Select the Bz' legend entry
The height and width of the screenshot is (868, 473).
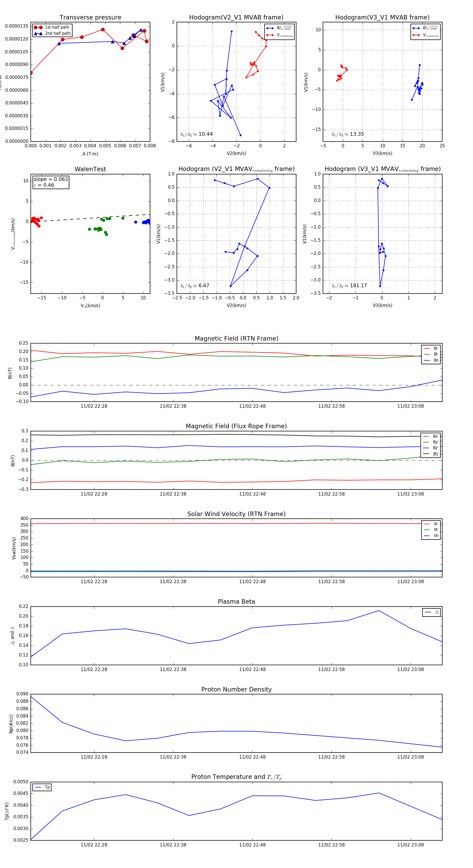coord(431,448)
